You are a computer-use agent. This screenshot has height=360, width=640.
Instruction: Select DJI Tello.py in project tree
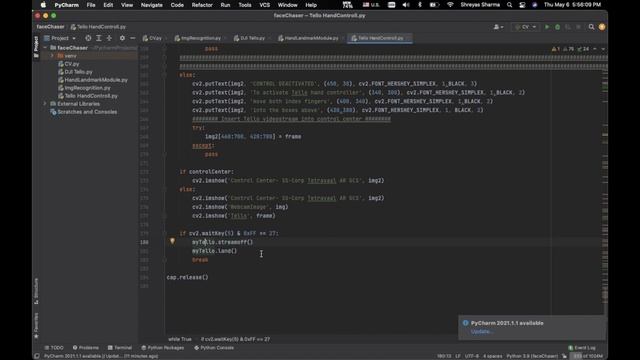(75, 72)
